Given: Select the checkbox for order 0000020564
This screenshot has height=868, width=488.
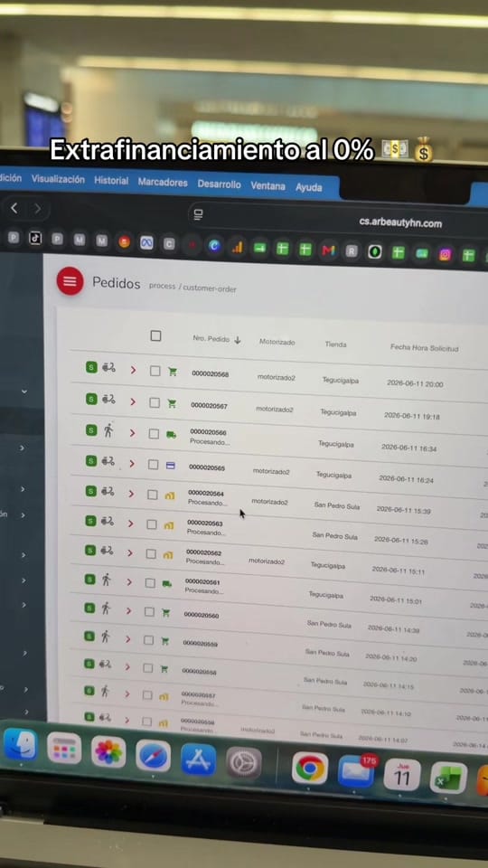Looking at the screenshot, I should pos(152,495).
